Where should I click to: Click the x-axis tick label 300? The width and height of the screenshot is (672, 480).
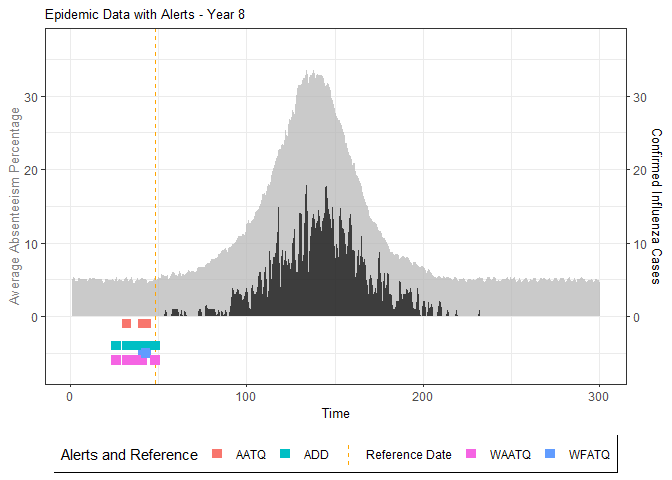[x=600, y=393]
